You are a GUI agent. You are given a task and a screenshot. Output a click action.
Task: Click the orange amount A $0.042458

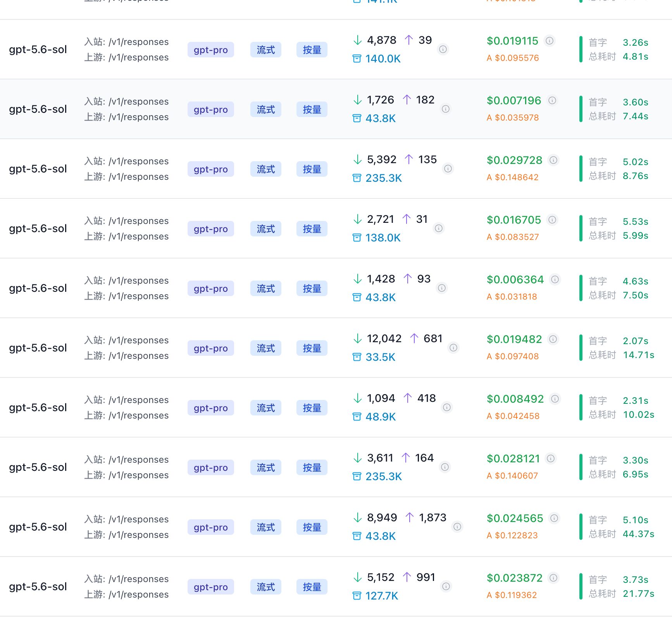513,416
